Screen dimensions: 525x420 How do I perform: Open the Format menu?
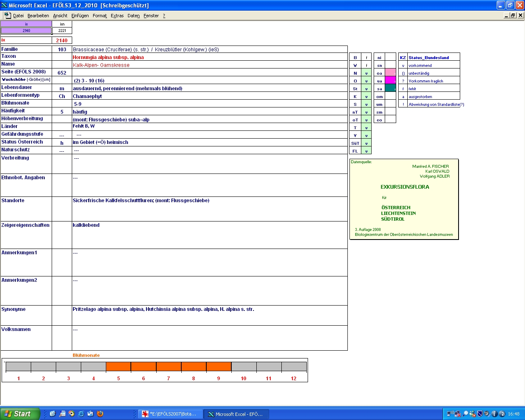point(100,16)
